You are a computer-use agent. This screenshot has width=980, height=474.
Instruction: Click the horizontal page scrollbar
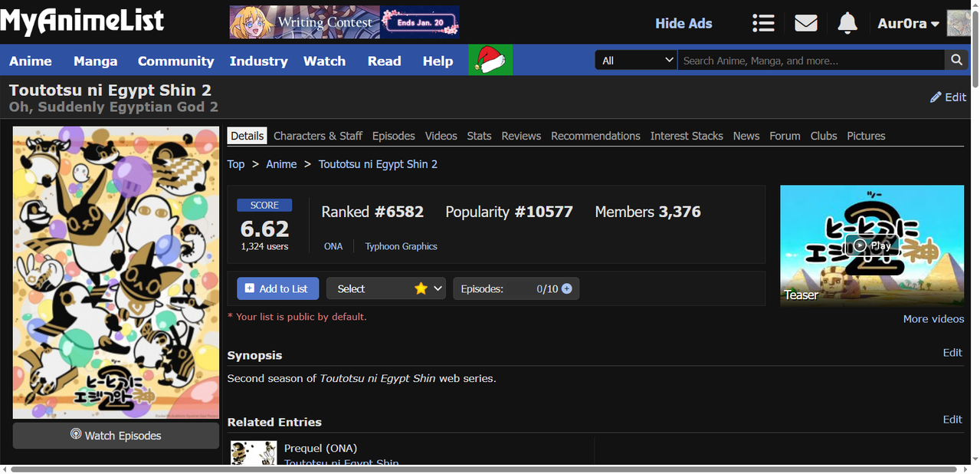tap(483, 469)
